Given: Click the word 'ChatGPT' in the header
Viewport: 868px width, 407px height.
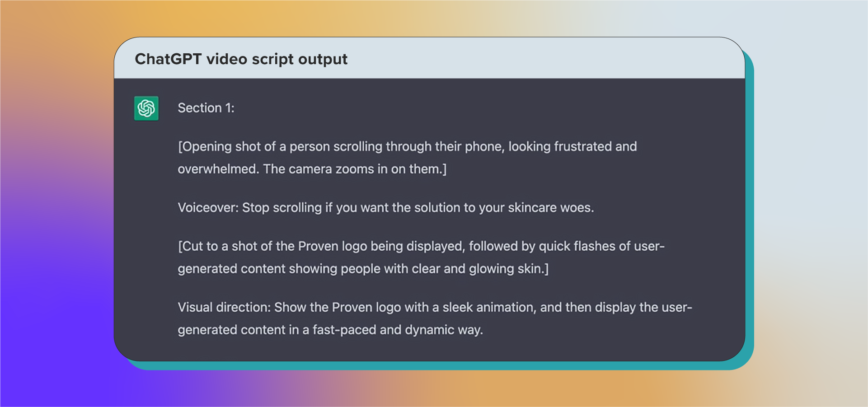Looking at the screenshot, I should coord(168,59).
